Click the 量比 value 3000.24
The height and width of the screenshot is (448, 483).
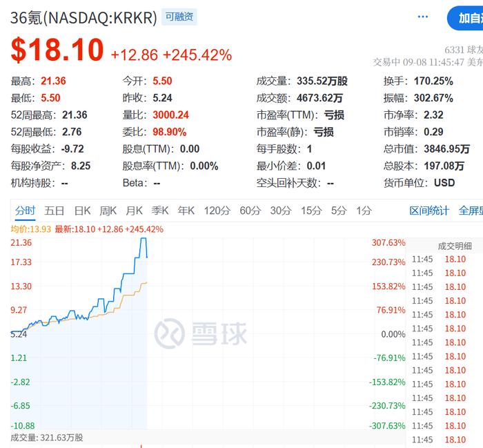(170, 115)
